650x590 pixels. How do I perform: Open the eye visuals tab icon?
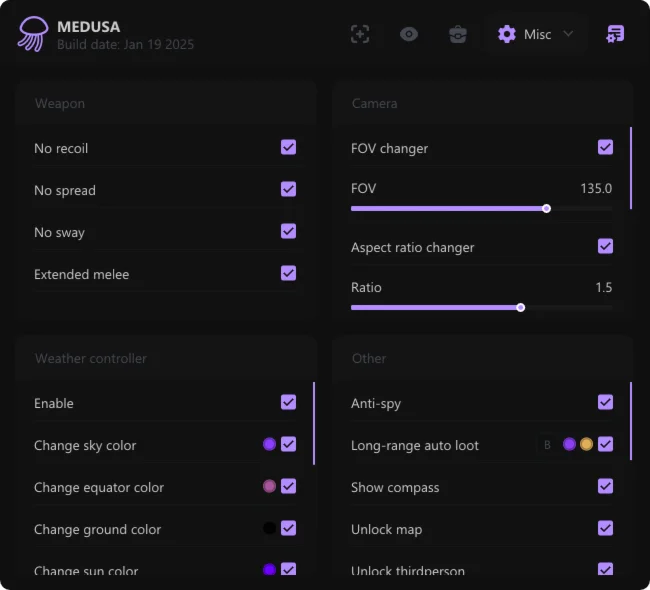409,34
